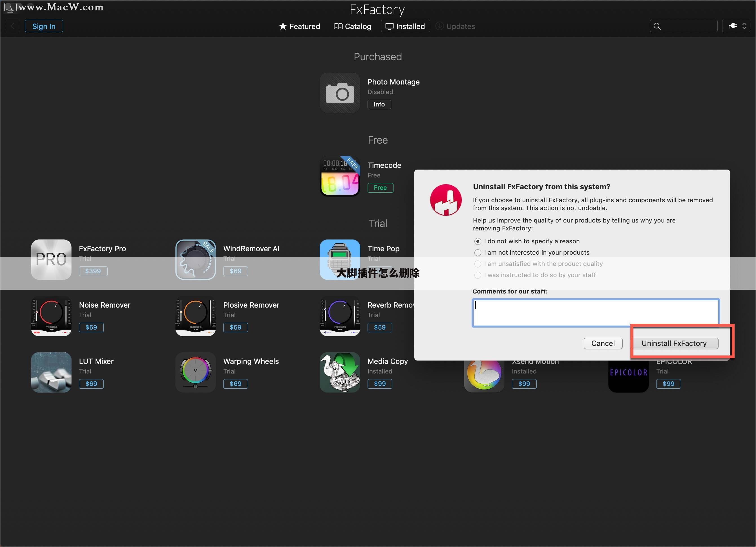Click the $99 price for Media Copy
Viewport: 756px width, 547px height.
[380, 384]
